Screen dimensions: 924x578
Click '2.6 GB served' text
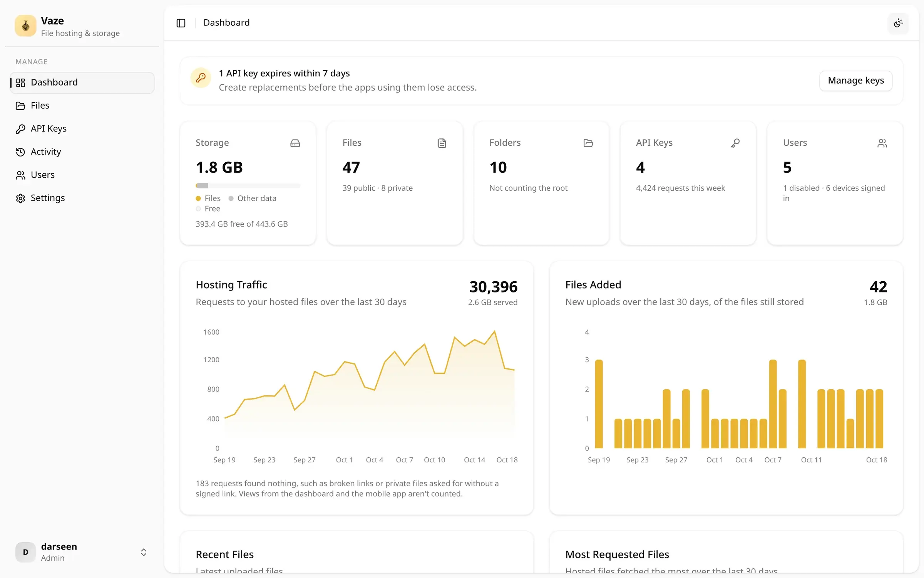(x=492, y=302)
